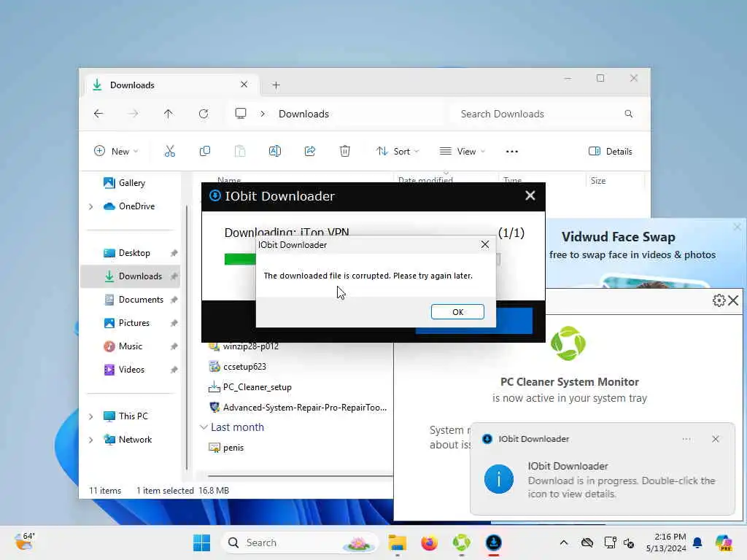This screenshot has height=560, width=747.
Task: Open the Sort dropdown menu
Action: click(x=398, y=152)
